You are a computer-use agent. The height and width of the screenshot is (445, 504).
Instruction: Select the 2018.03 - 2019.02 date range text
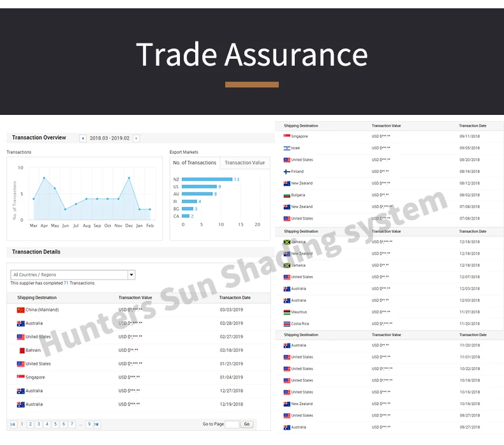pyautogui.click(x=110, y=139)
